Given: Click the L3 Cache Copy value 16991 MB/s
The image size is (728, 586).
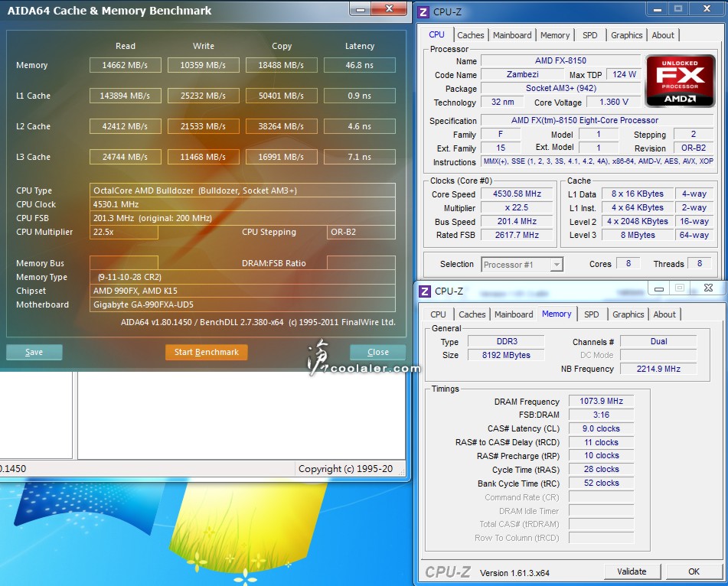Looking at the screenshot, I should pyautogui.click(x=282, y=158).
